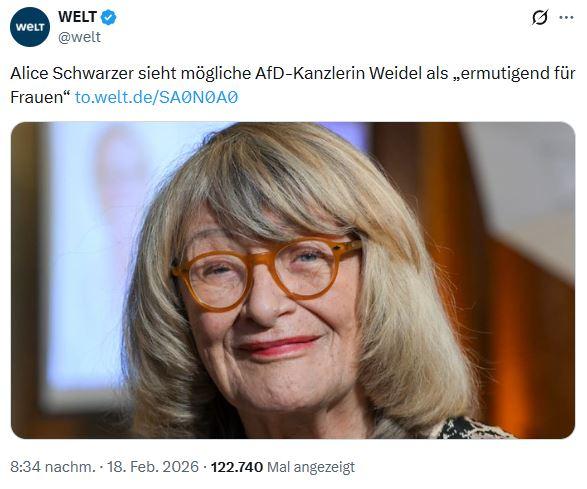
Task: Follow the to.welt.de/SA0N0A0 link
Action: pos(156,97)
